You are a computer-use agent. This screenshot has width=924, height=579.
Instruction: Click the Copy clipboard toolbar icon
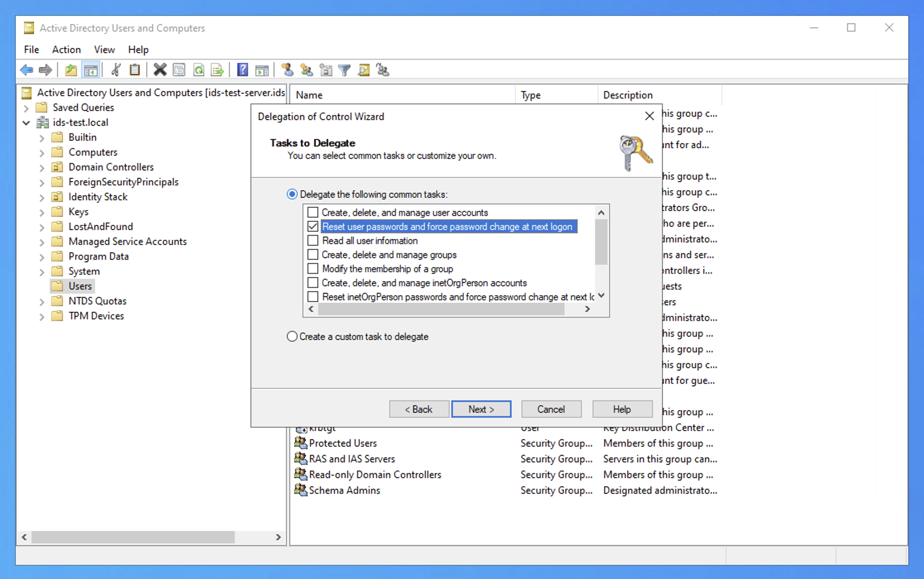(x=135, y=70)
